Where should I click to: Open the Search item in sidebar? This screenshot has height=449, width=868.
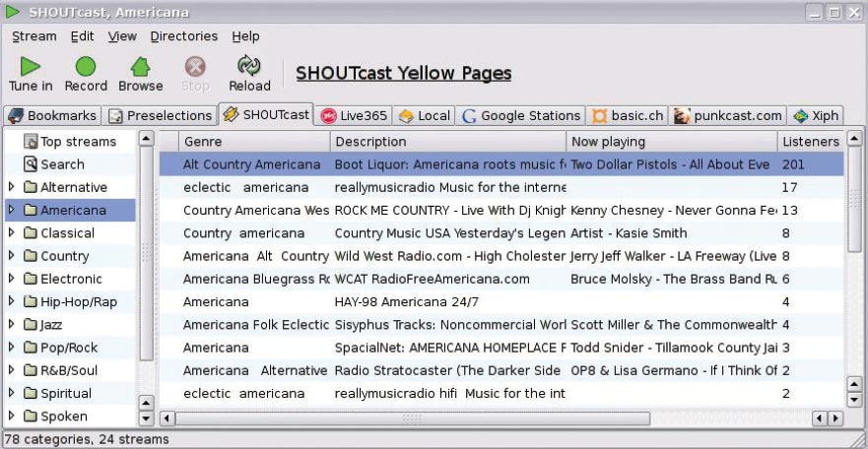(x=61, y=164)
